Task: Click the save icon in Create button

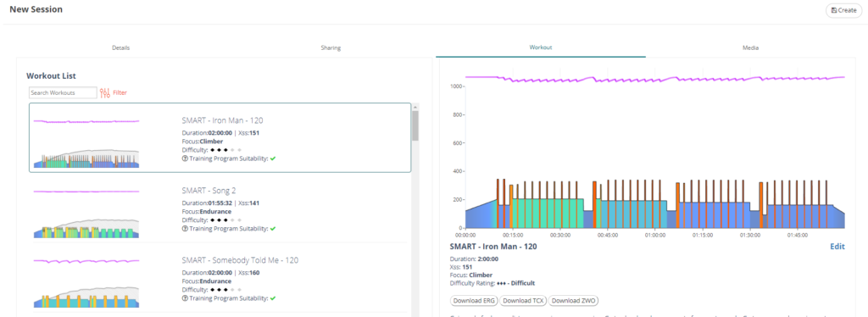Action: [x=834, y=10]
